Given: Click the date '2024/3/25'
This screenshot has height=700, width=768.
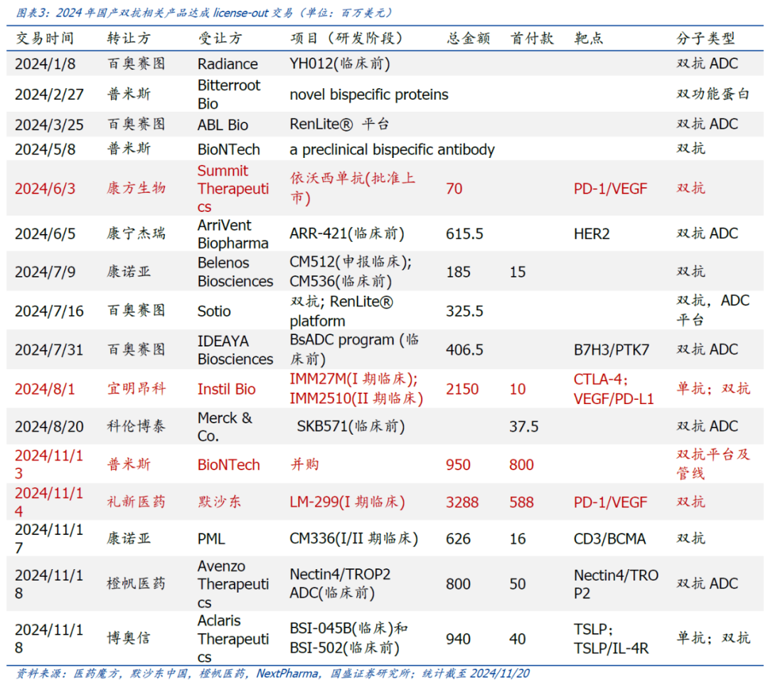Looking at the screenshot, I should (x=49, y=124).
